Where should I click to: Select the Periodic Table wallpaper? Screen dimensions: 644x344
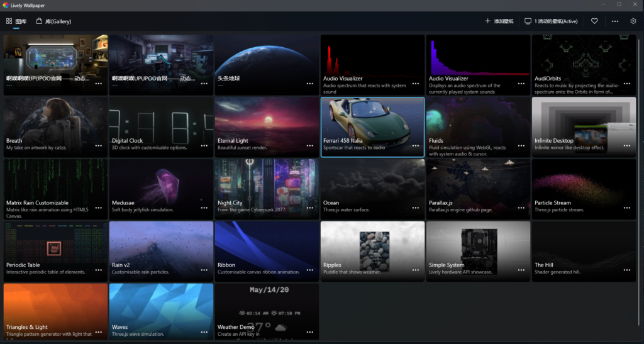click(x=55, y=252)
